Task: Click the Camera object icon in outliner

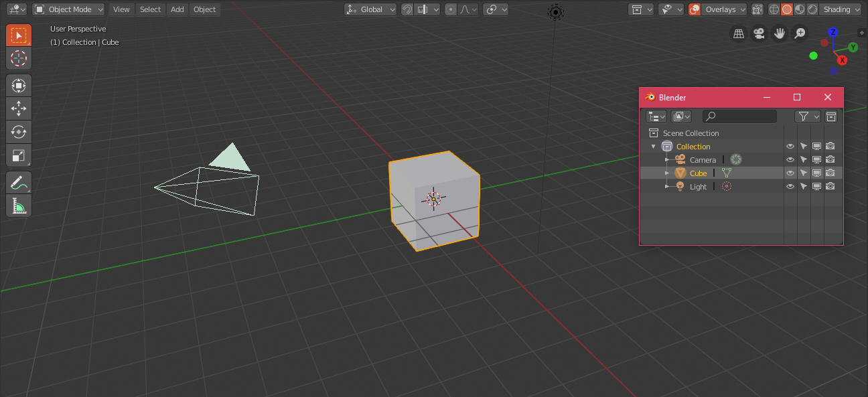Action: (680, 159)
